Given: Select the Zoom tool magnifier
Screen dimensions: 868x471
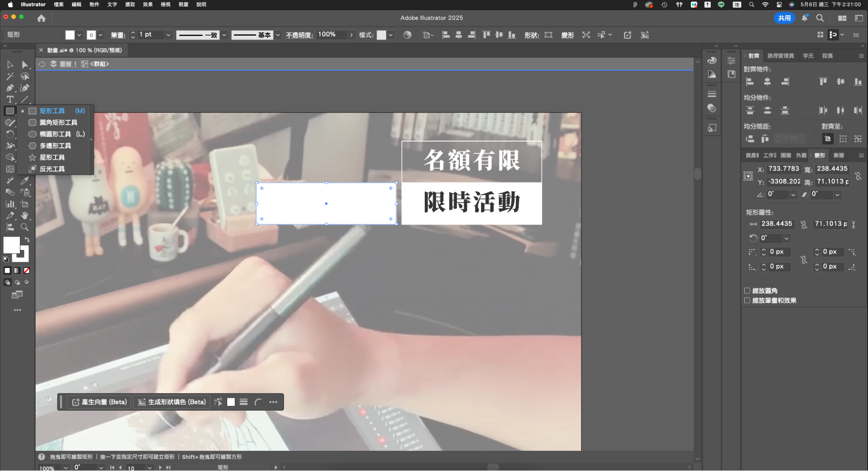Looking at the screenshot, I should point(25,227).
